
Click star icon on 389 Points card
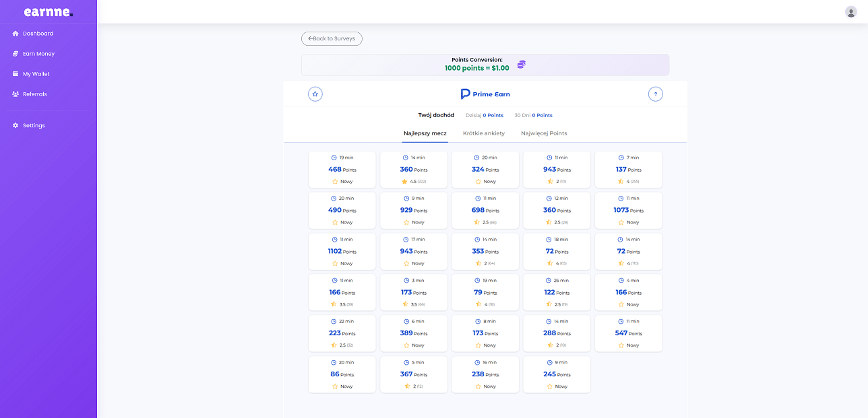tap(406, 345)
